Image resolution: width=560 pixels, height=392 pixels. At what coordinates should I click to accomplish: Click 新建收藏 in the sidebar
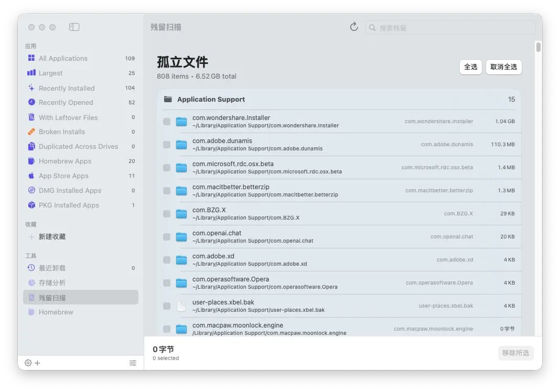52,237
